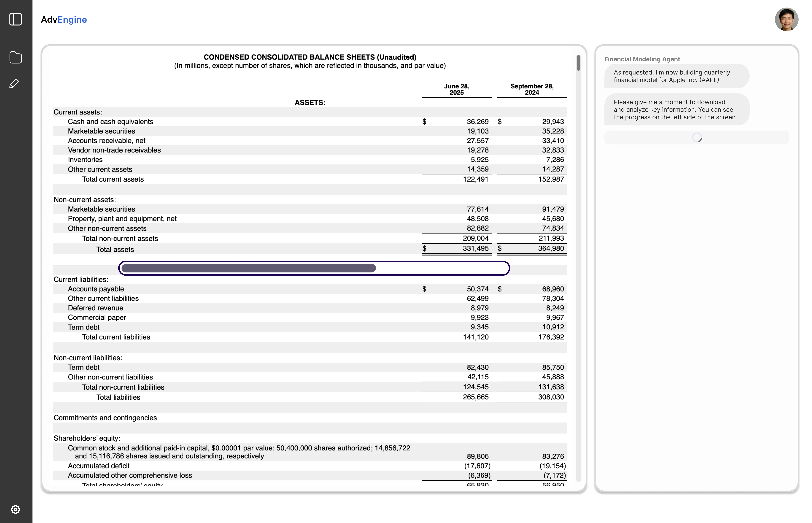Select the 'Accounts receivable, net' label

coord(107,141)
